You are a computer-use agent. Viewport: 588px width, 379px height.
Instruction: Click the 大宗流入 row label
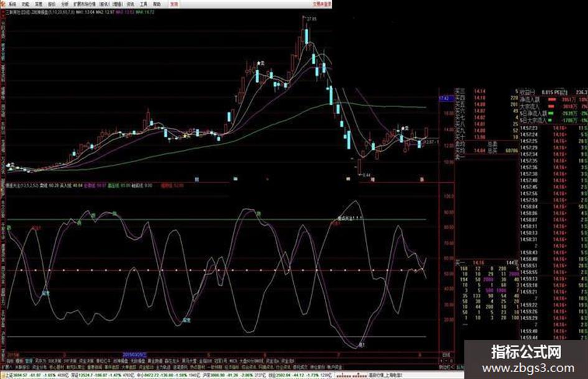[529, 106]
